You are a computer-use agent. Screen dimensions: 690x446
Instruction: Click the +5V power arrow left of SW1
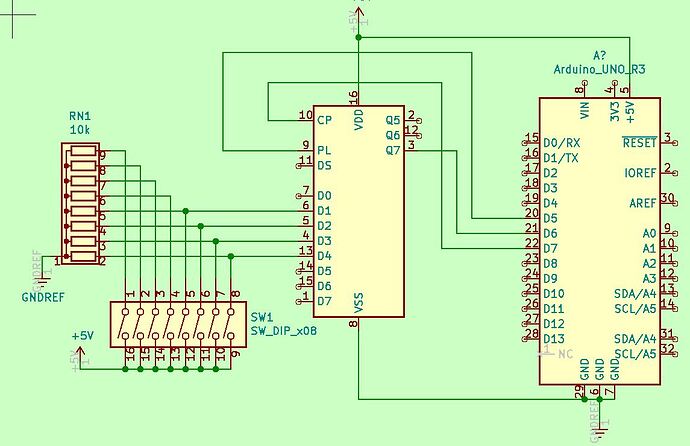click(x=80, y=357)
